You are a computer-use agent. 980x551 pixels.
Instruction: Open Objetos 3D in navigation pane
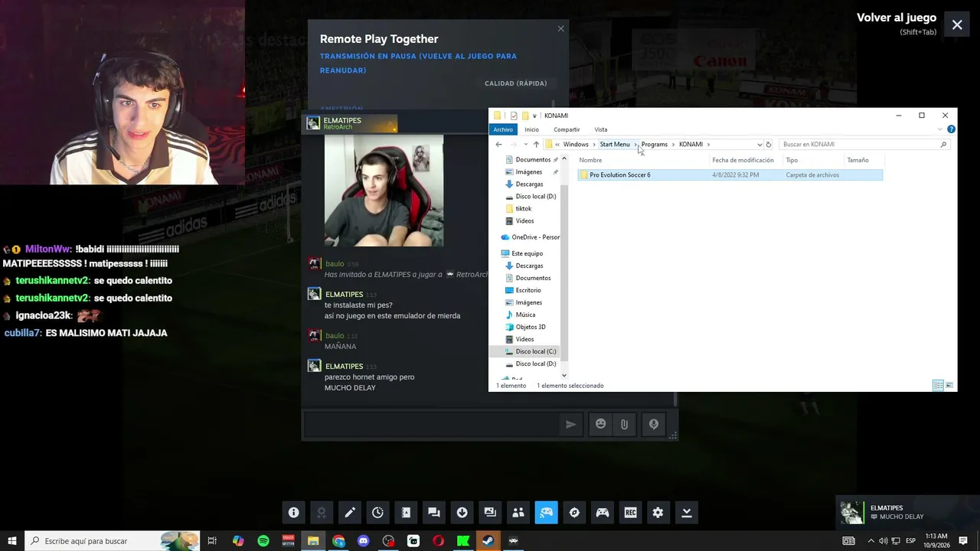[x=531, y=327]
